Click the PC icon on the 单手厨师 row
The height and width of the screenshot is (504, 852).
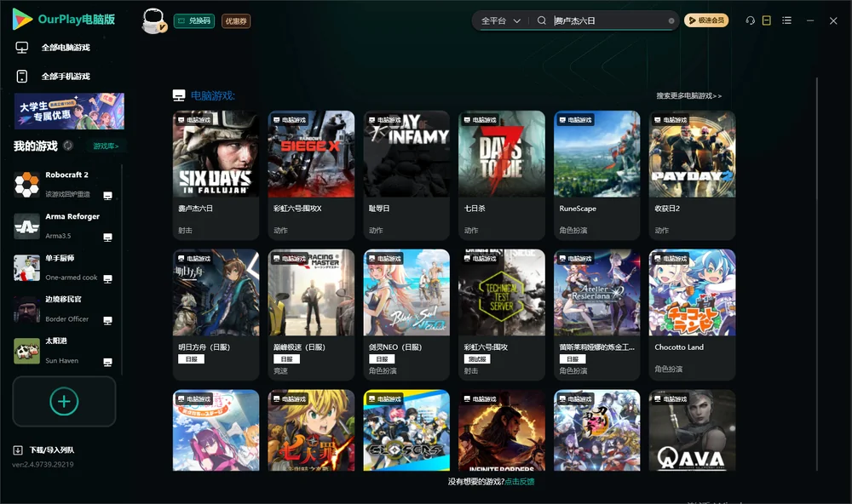click(107, 278)
